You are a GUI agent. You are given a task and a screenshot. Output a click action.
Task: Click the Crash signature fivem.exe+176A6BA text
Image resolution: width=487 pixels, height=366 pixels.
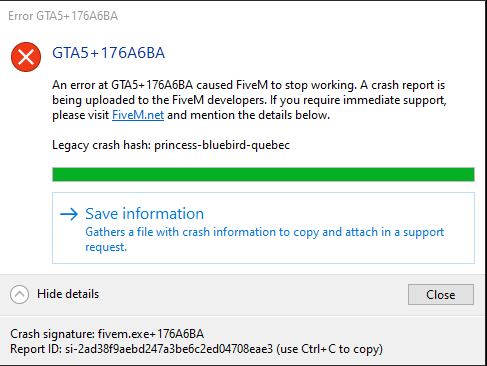107,334
